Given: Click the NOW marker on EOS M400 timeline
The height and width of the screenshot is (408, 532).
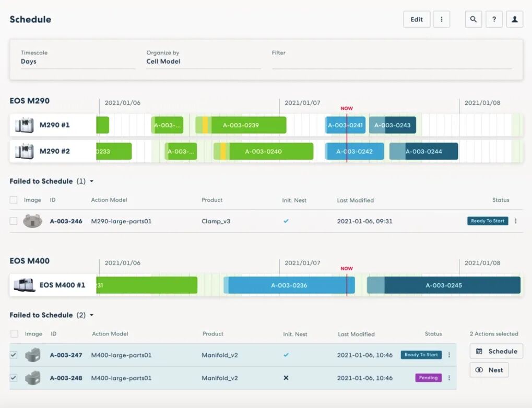Looking at the screenshot, I should pos(347,268).
